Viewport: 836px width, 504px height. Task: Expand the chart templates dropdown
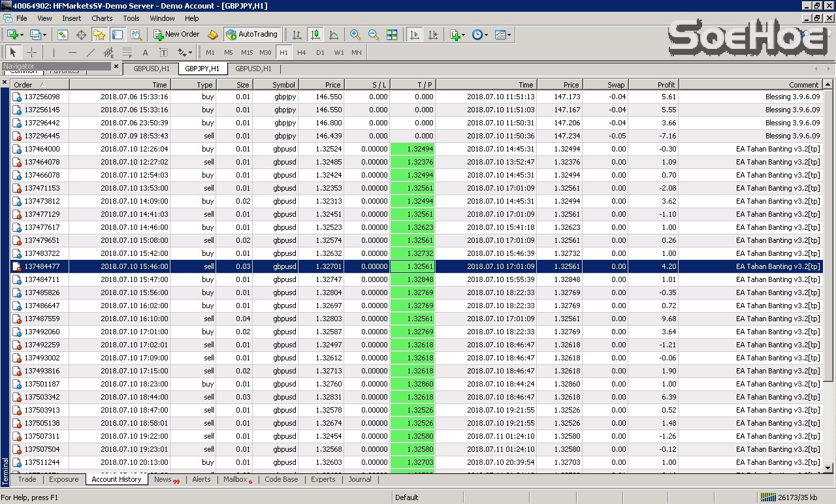[x=509, y=35]
